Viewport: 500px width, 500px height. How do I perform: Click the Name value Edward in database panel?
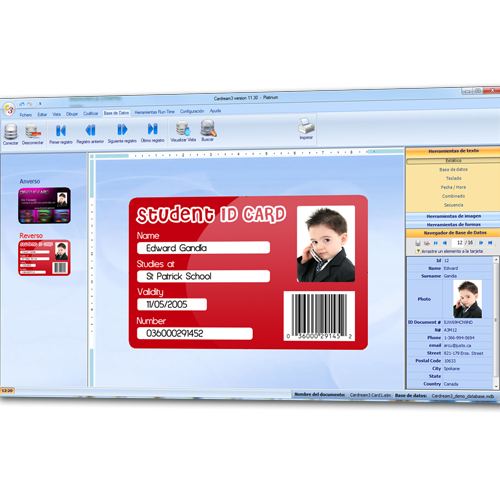pyautogui.click(x=451, y=268)
